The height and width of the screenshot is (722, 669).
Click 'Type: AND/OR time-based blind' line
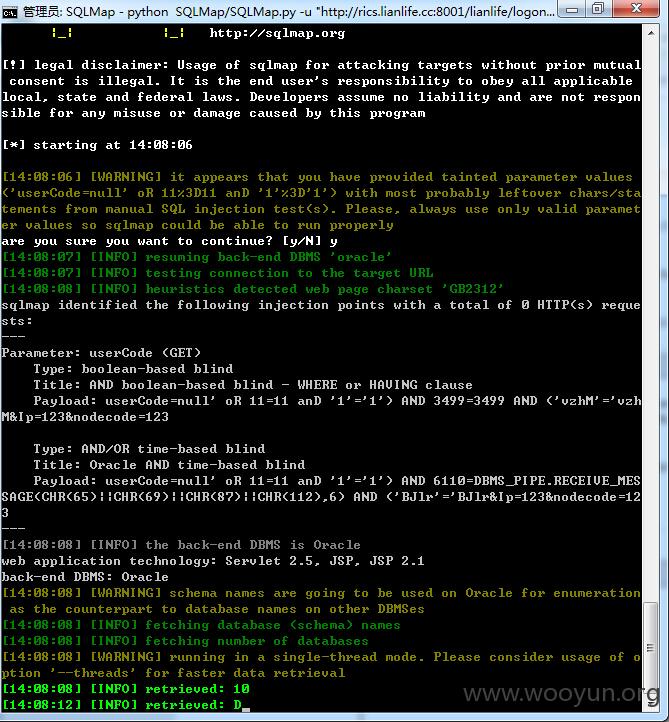pos(149,449)
